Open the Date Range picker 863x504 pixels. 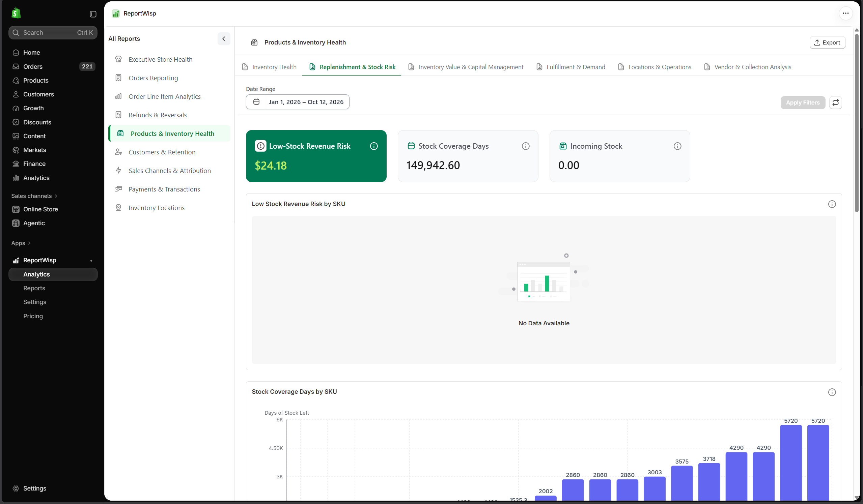pos(298,102)
